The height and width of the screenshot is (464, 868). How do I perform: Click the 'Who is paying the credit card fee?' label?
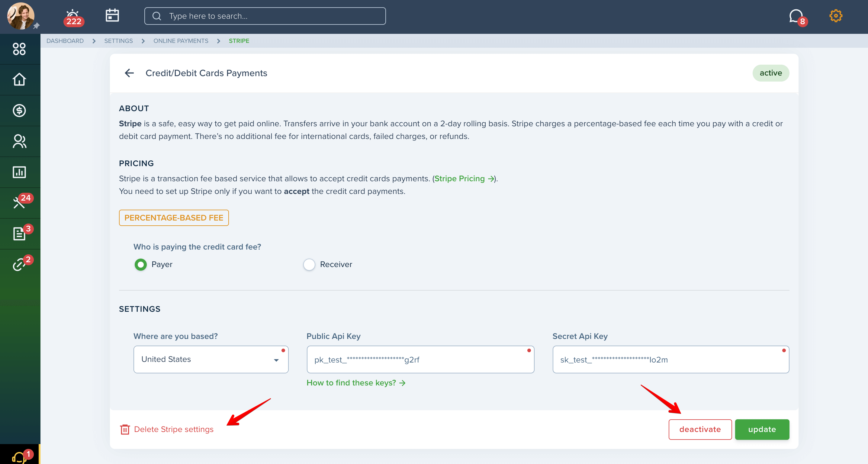tap(197, 247)
